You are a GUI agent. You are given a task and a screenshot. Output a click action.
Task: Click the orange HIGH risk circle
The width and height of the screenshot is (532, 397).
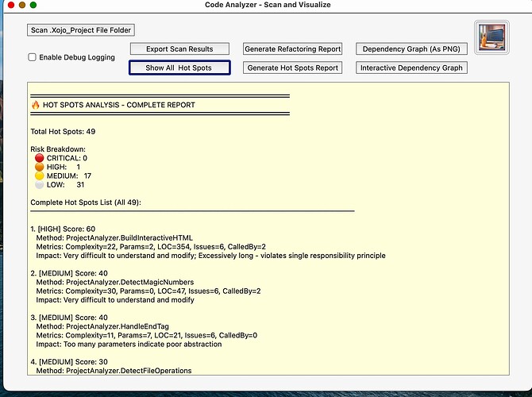point(40,167)
